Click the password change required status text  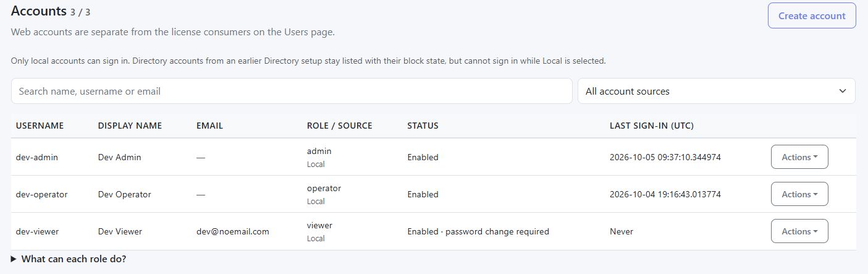point(497,231)
